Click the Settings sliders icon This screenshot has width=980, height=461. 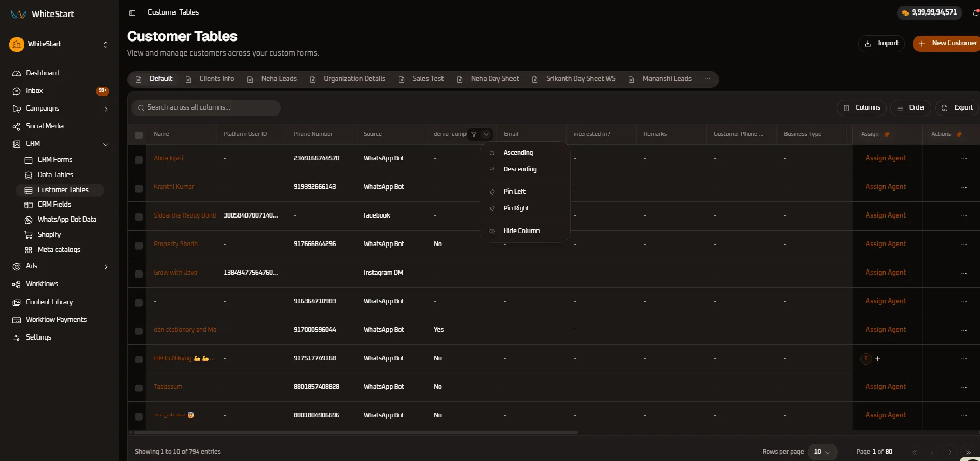[17, 337]
